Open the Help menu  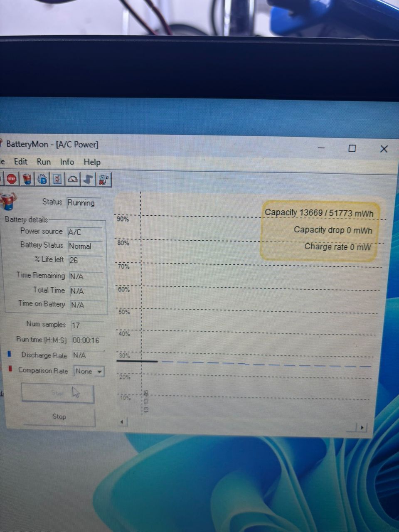(92, 162)
